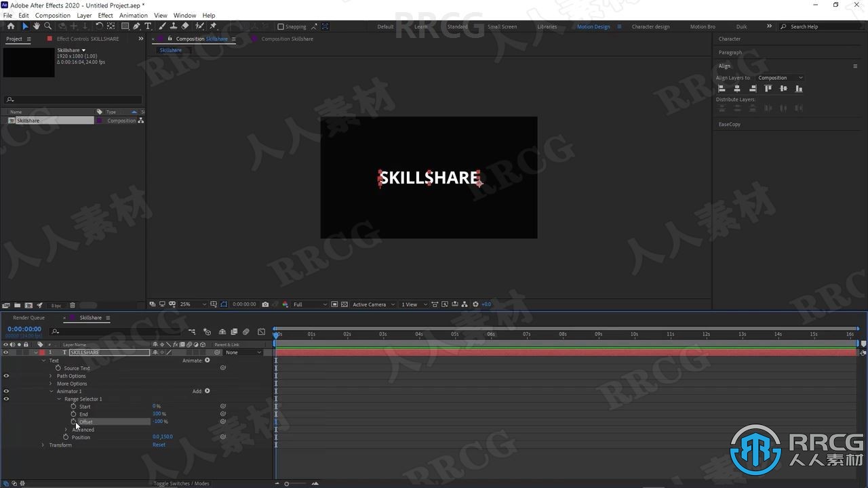Viewport: 868px width, 488px height.
Task: Select the Motion Design workspace
Action: coord(593,26)
